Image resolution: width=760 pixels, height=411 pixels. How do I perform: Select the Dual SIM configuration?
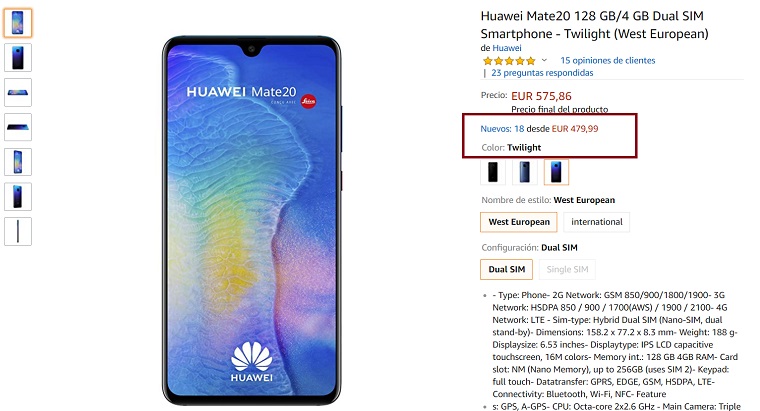tap(507, 269)
